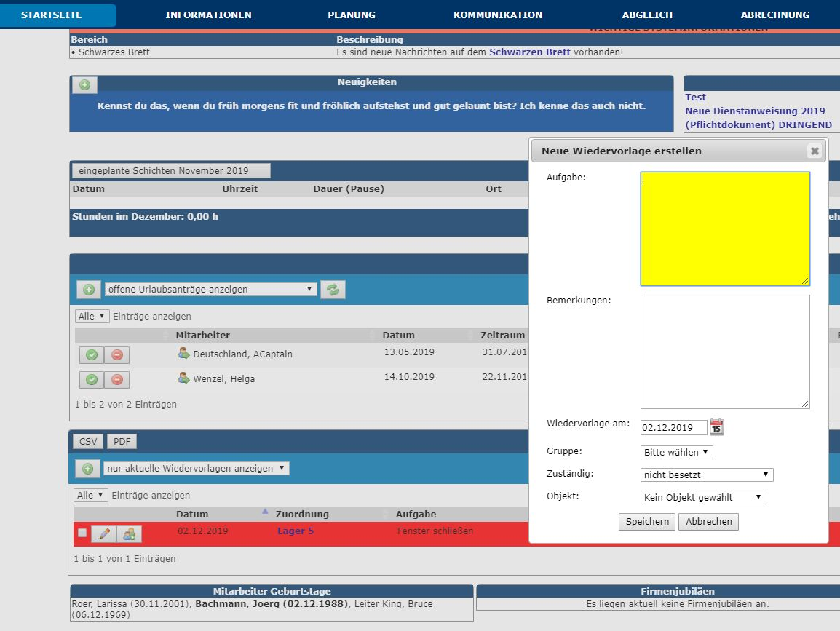This screenshot has width=840, height=631.
Task: Sort Wiedervorlagen by Datum arrow
Action: pyautogui.click(x=265, y=512)
